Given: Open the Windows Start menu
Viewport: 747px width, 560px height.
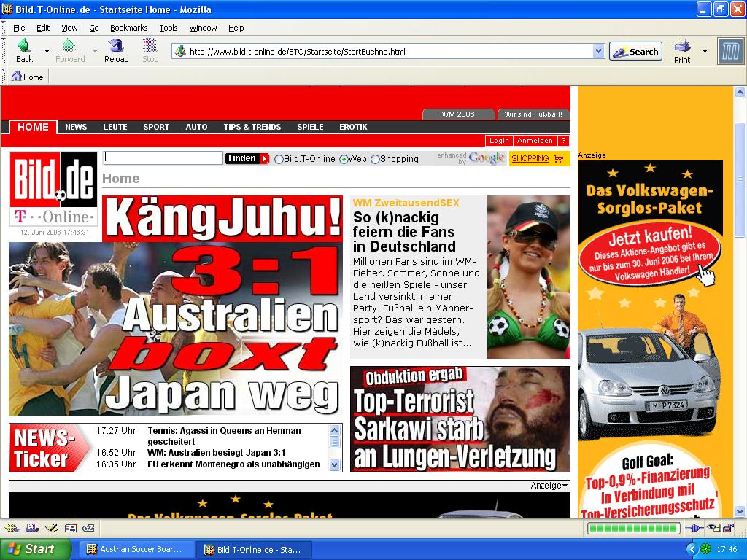Looking at the screenshot, I should coord(35,549).
